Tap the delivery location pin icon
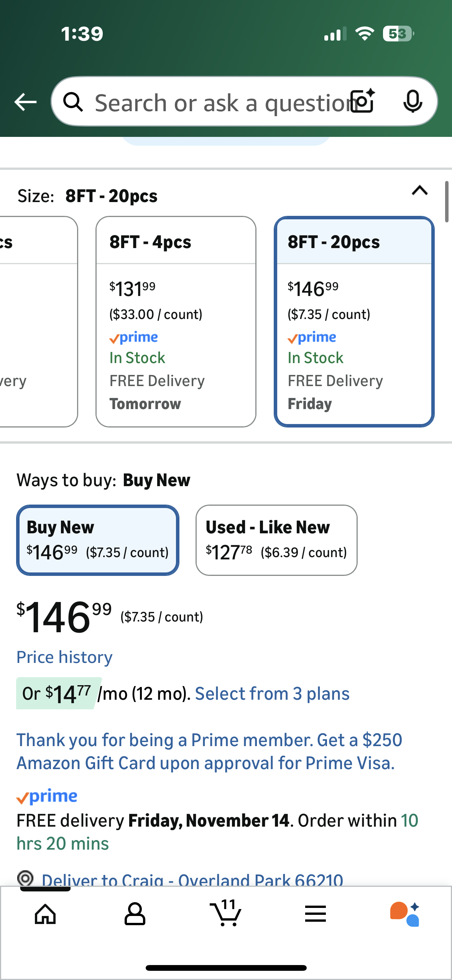452x980 pixels. 25,878
